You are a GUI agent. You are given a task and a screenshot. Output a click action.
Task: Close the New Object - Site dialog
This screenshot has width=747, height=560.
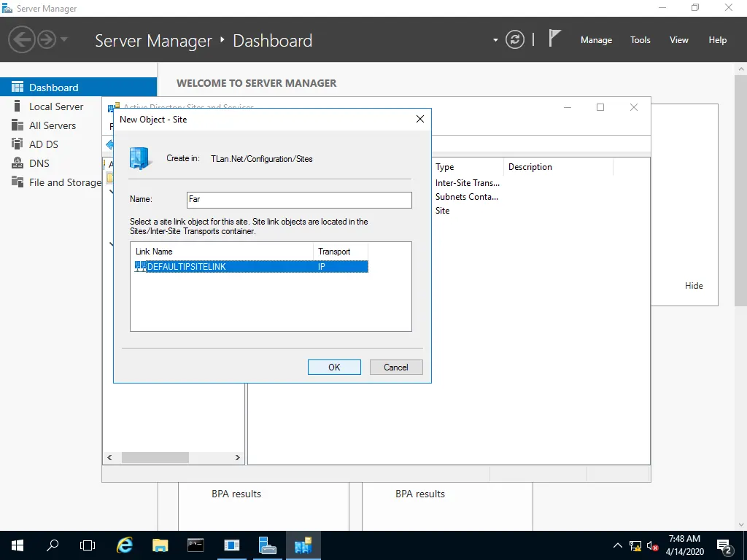pos(419,119)
